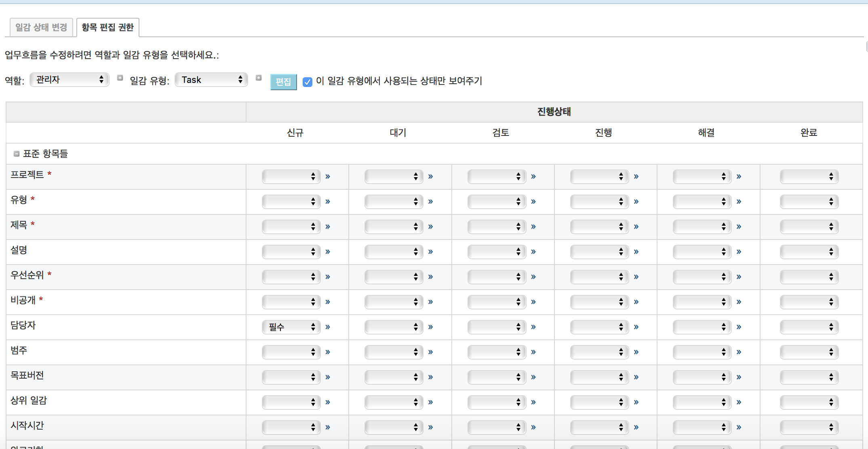Open 시작시간 permission dropdown in 해결 column
The image size is (868, 449).
click(x=702, y=427)
